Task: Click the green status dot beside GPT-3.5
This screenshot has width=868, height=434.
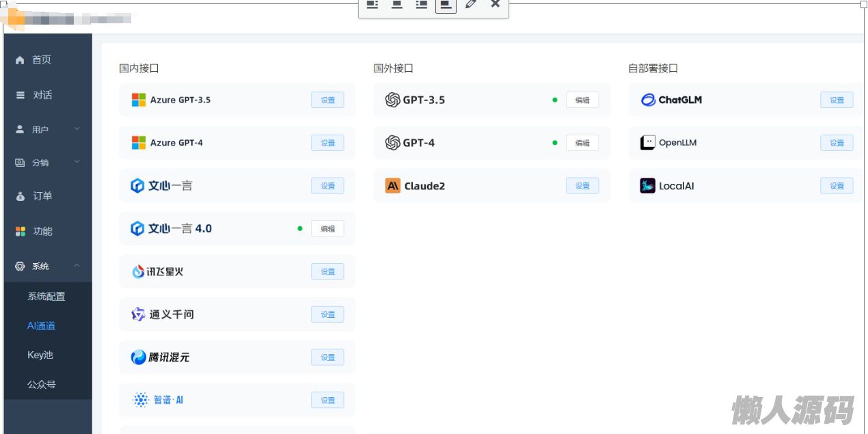Action: click(x=555, y=100)
